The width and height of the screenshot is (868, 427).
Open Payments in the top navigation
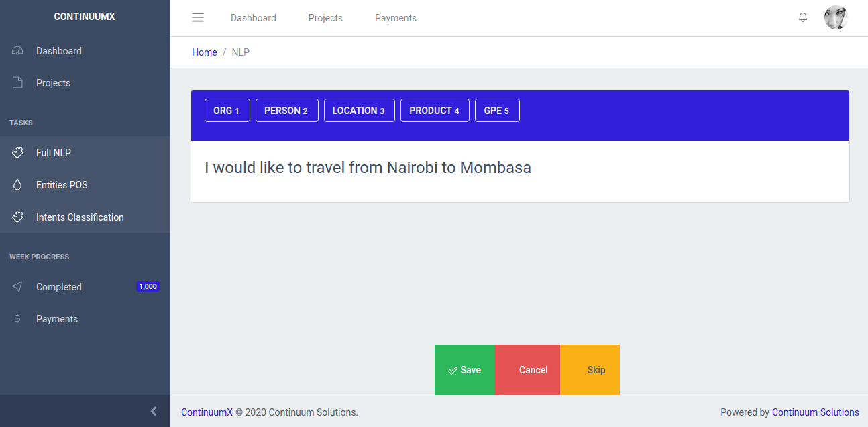396,18
